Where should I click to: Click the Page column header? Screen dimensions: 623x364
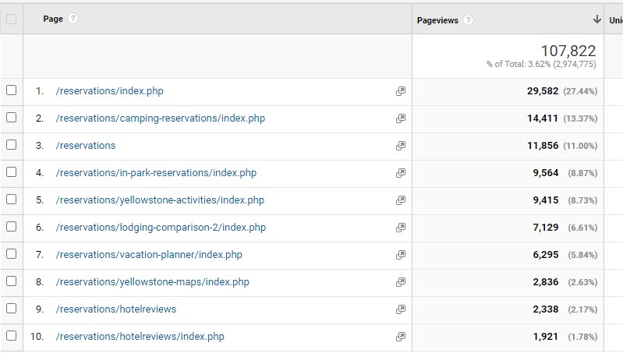[x=53, y=19]
